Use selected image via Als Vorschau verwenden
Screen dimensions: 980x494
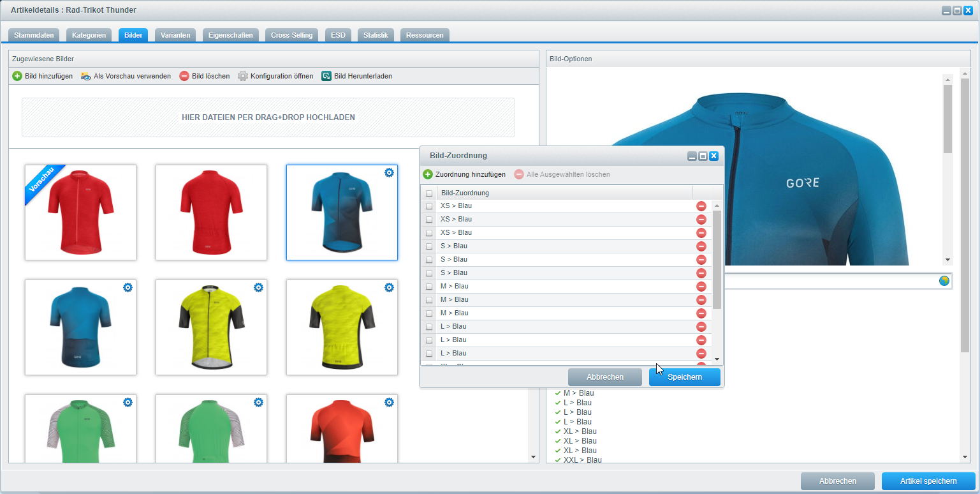[x=126, y=76]
